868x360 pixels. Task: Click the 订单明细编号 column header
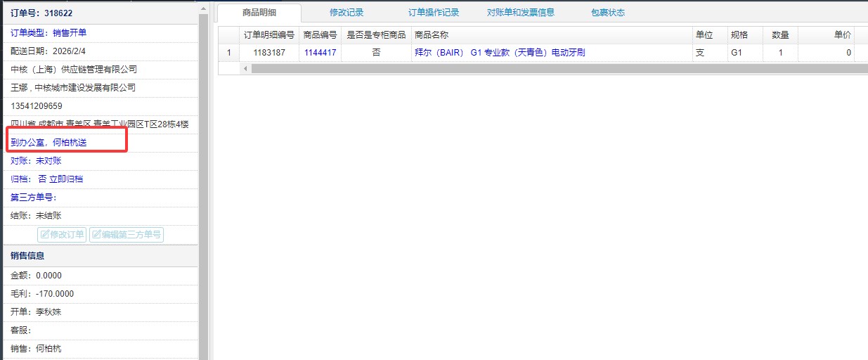(268, 35)
